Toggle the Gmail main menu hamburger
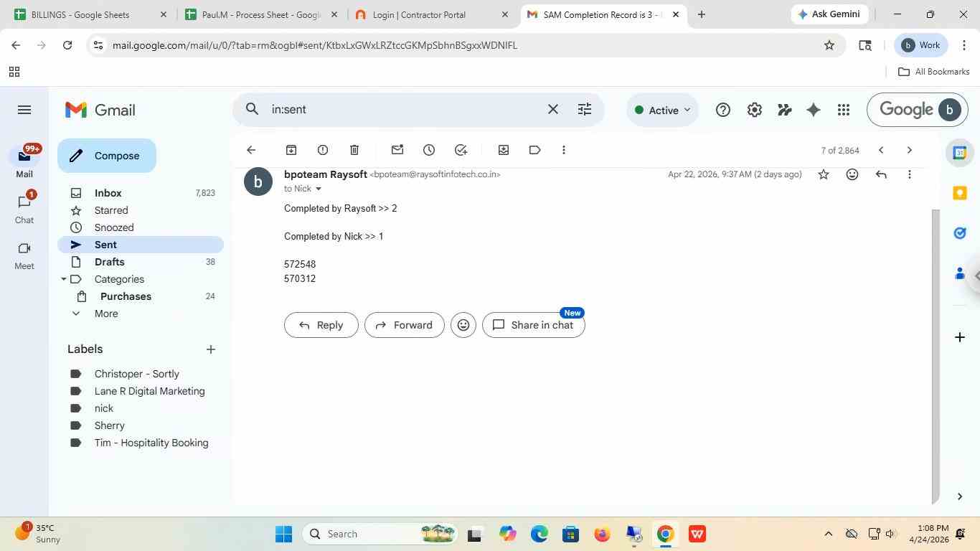Screen dimensions: 980x551 [x=24, y=110]
